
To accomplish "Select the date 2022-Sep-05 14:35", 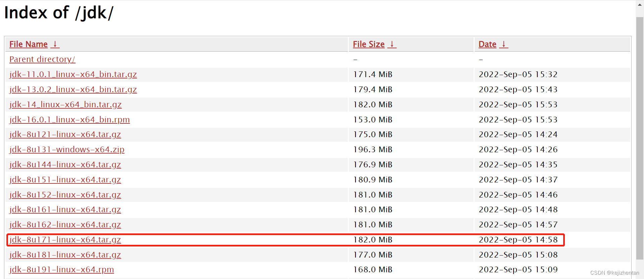I will (x=518, y=165).
